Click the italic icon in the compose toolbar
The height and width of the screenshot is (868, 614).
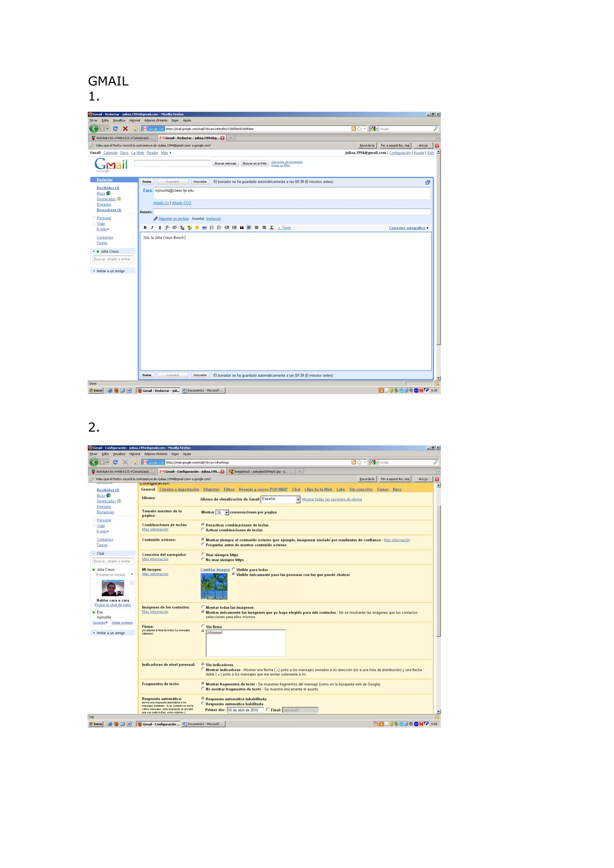(152, 228)
